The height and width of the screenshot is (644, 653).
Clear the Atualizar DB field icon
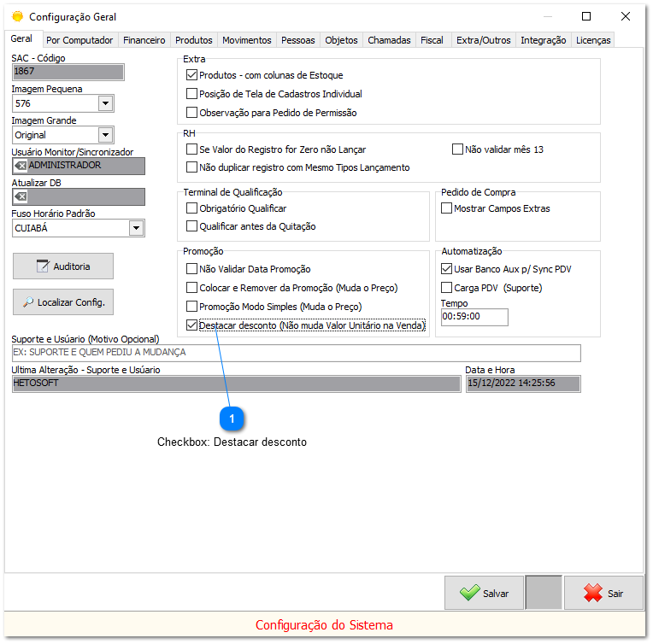coord(21,196)
